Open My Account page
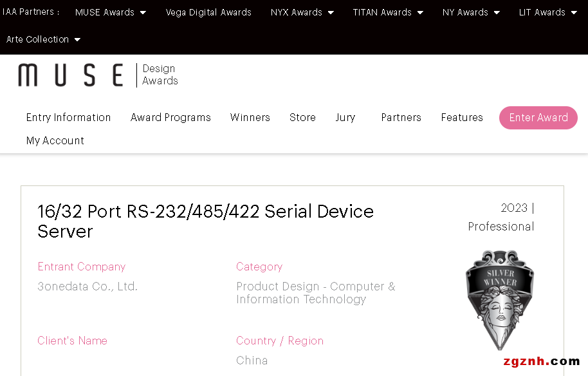Viewport: 588px width, 376px height. click(55, 140)
